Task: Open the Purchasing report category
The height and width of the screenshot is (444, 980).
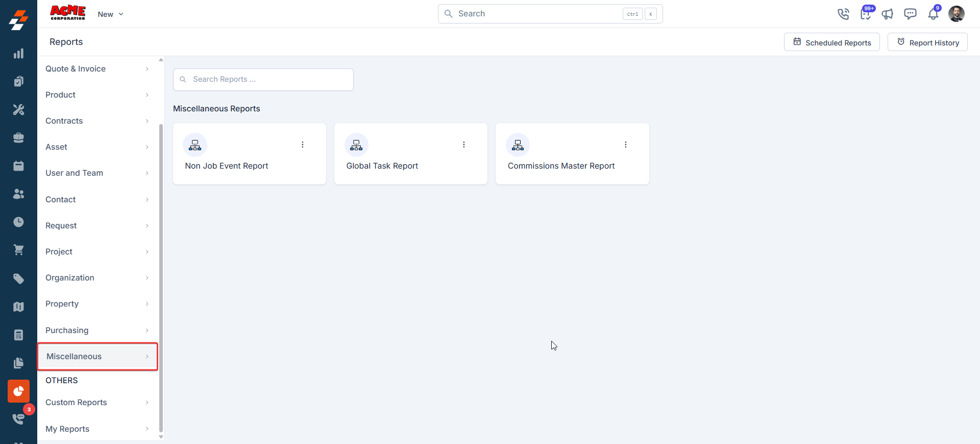Action: point(97,331)
